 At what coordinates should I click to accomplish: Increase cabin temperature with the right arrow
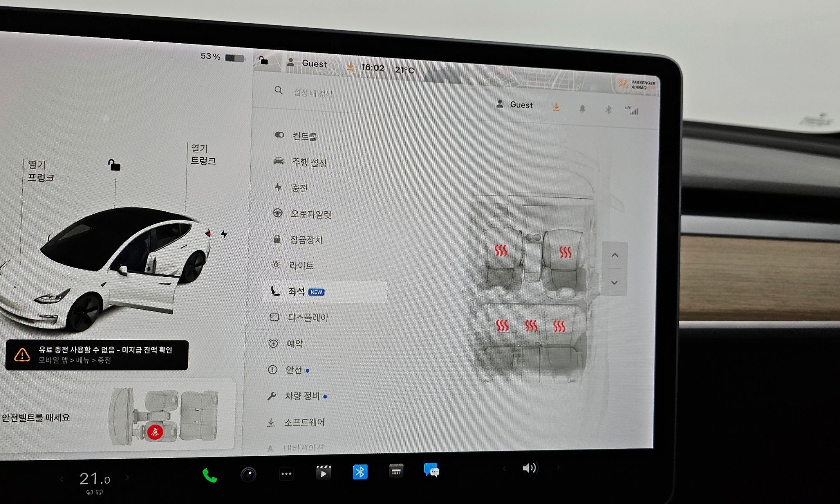[127, 478]
